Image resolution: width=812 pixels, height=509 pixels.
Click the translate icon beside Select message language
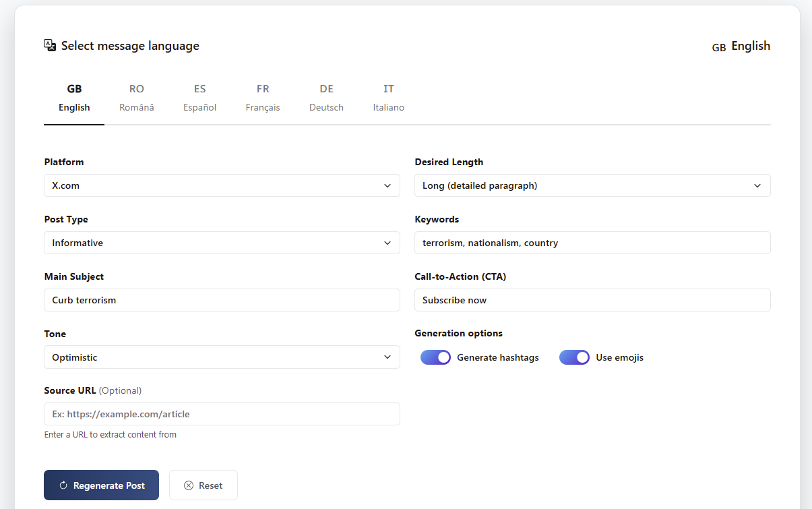49,45
